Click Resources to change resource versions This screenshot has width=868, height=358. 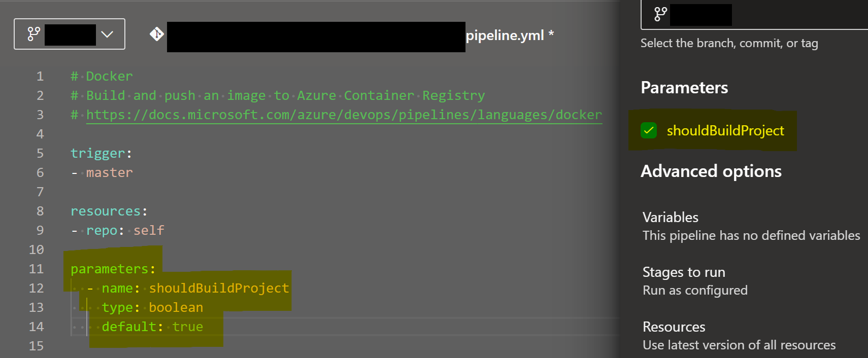pos(674,327)
